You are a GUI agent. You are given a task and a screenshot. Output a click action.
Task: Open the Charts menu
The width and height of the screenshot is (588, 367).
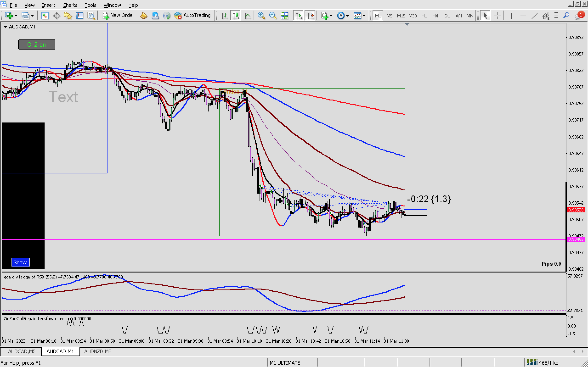70,5
